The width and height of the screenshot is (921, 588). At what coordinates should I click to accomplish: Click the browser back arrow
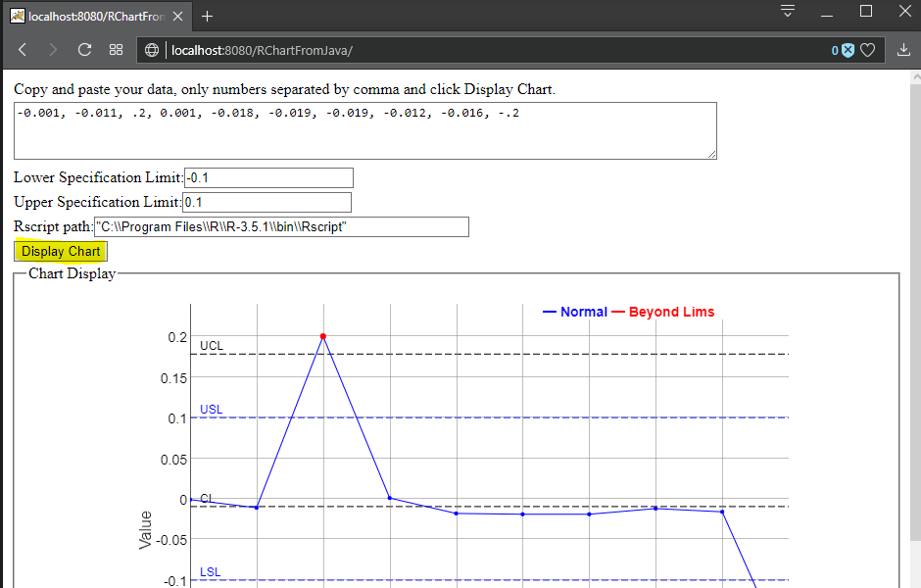(23, 50)
